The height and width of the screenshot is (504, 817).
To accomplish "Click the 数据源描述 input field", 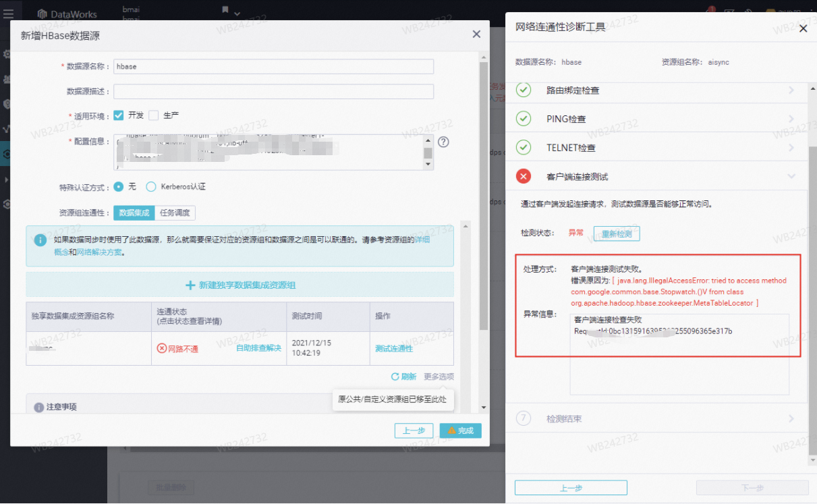I will point(273,91).
